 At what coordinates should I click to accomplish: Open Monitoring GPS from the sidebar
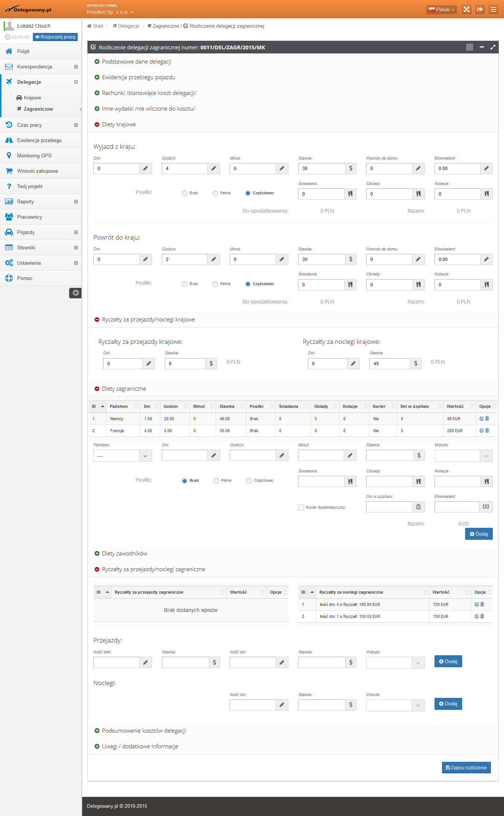click(x=34, y=155)
